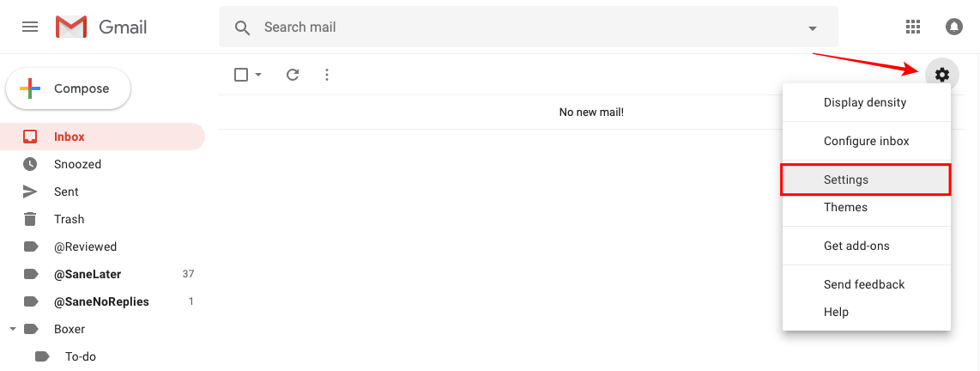980x371 pixels.
Task: Collapse the Boxer label tree
Action: point(13,328)
